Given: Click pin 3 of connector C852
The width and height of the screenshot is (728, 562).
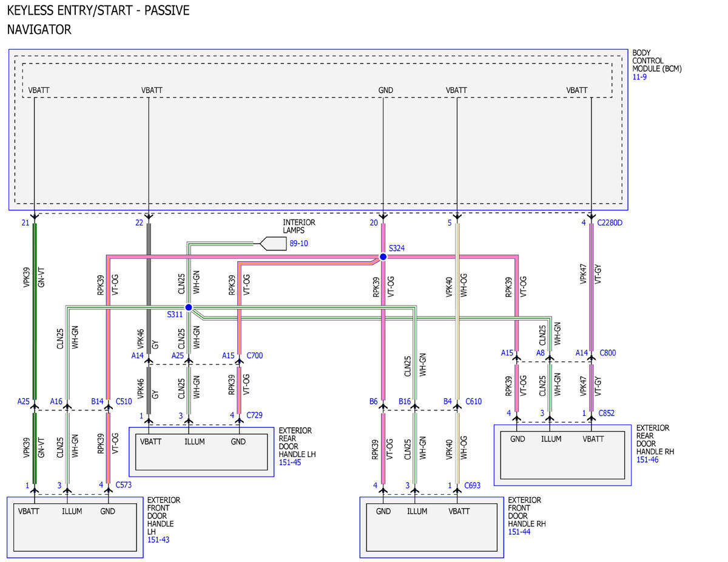Looking at the screenshot, I should click(542, 413).
